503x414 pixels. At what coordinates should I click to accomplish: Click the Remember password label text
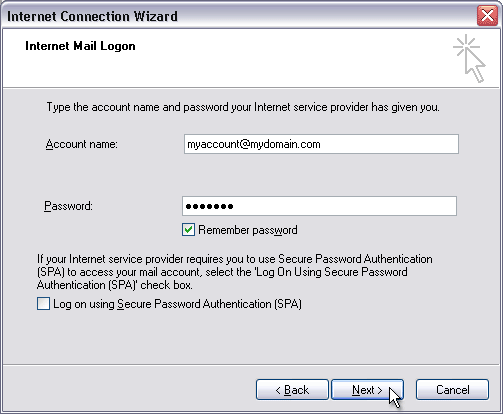[248, 230]
